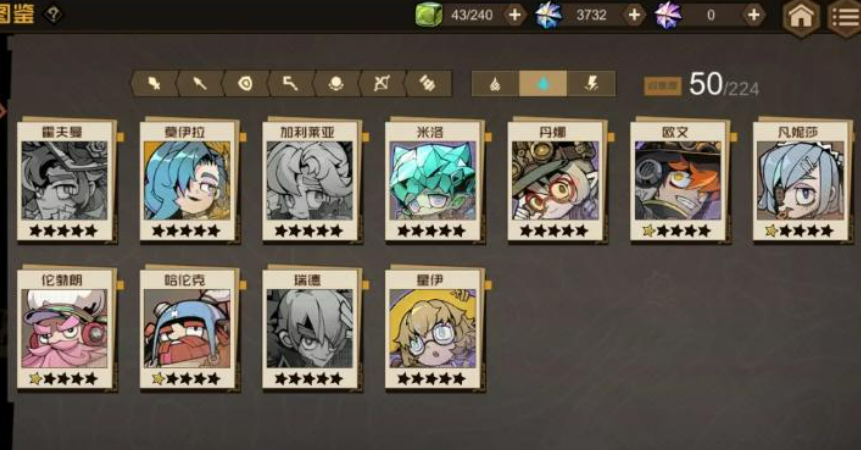This screenshot has width=861, height=450.
Task: Add green cube stamina with plus button
Action: pos(515,15)
